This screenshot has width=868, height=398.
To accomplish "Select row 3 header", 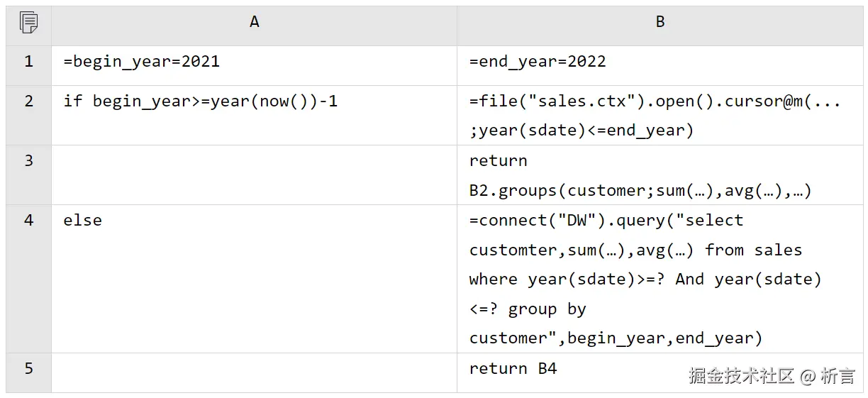I will [x=29, y=161].
